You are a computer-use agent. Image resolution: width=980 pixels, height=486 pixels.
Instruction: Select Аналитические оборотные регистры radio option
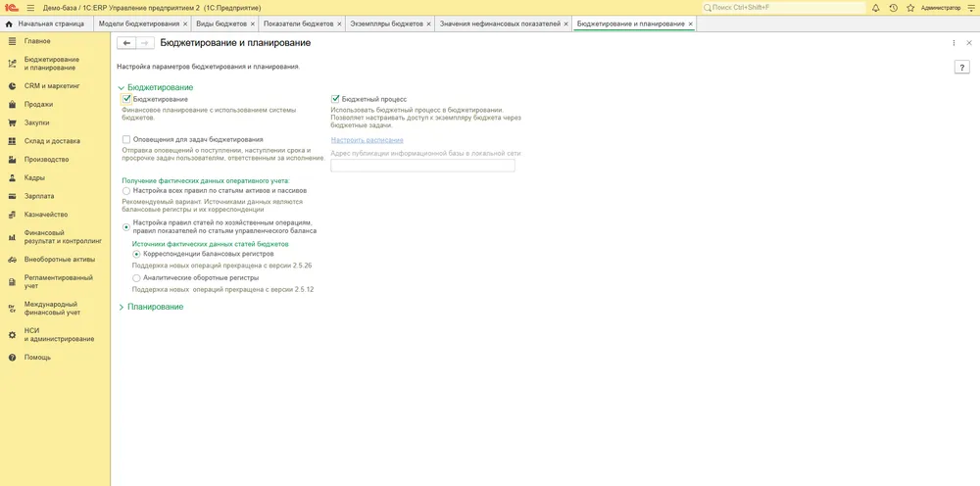[136, 278]
